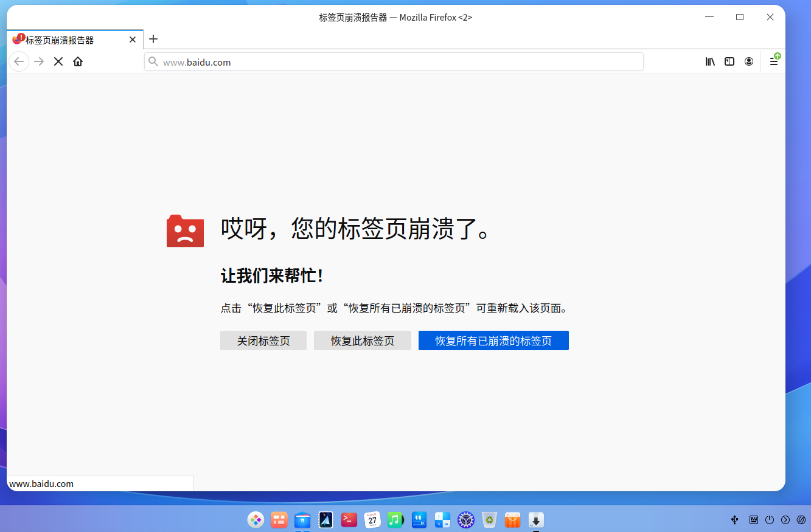Image resolution: width=811 pixels, height=532 pixels.
Task: Open the green music player dock icon
Action: 395,520
